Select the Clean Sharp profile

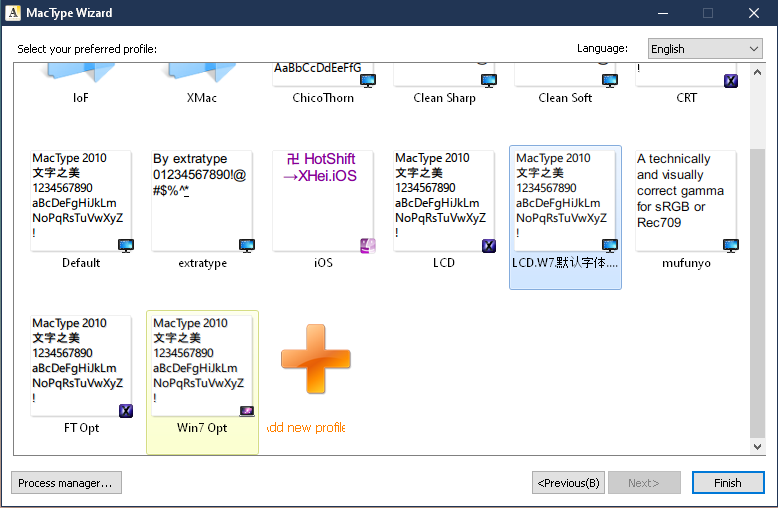[444, 74]
